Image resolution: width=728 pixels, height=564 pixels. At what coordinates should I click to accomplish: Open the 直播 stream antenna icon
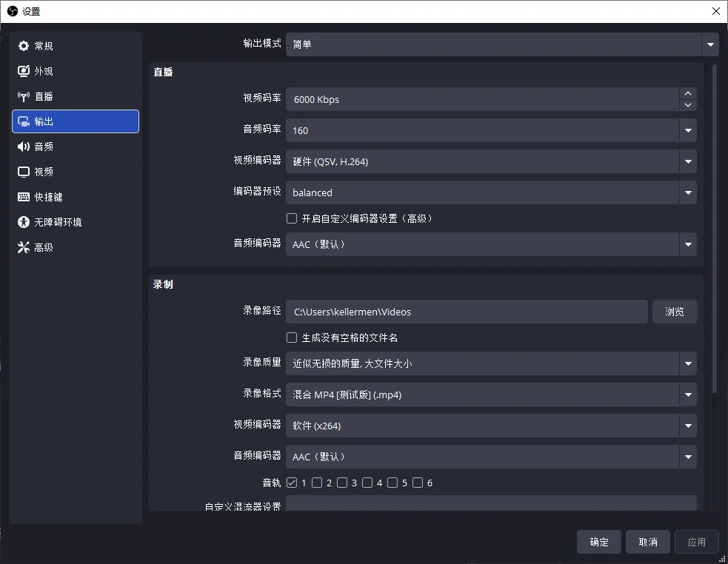pos(24,96)
